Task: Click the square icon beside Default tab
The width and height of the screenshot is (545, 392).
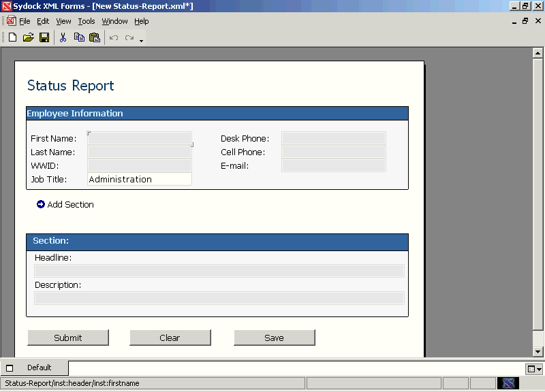Action: click(x=10, y=368)
